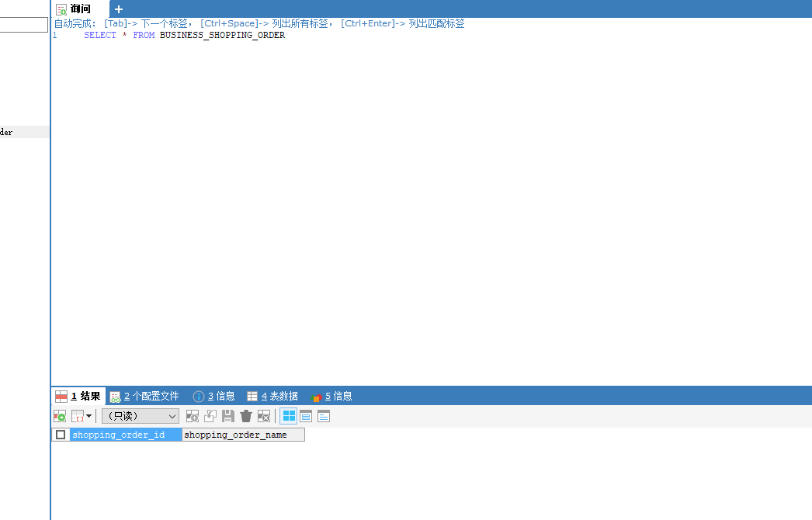Open a new query with the plus button
Image resolution: width=812 pixels, height=520 pixels.
point(118,9)
